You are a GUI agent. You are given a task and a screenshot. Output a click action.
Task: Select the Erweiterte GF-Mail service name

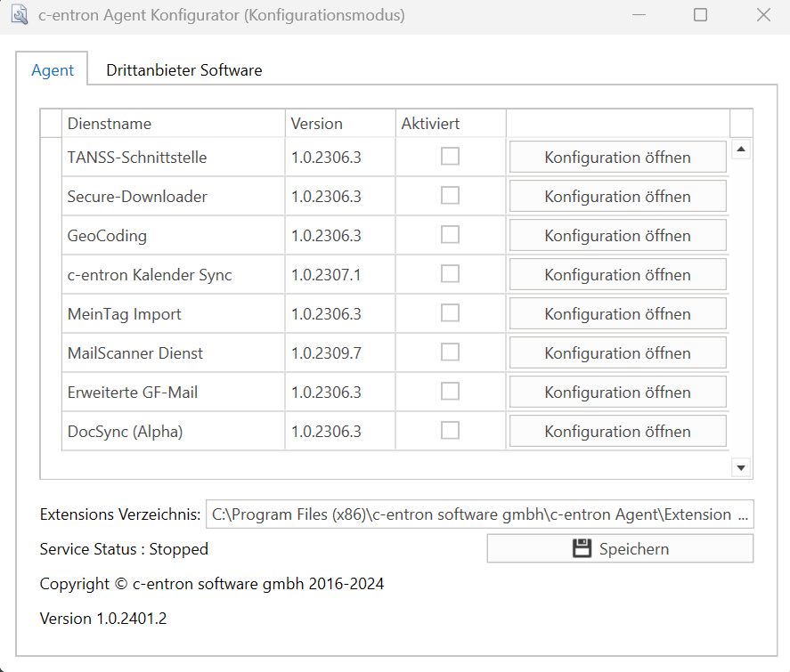tap(133, 393)
